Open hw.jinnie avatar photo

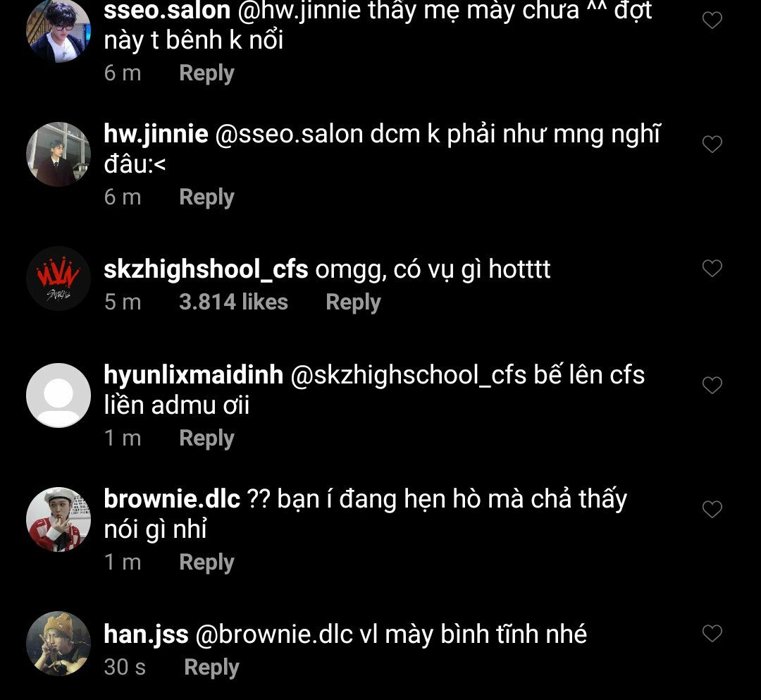(x=58, y=154)
